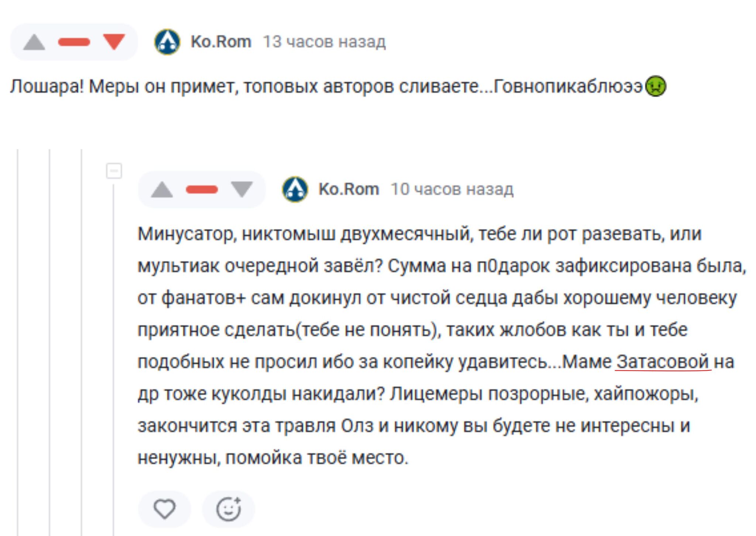Click the red-underlined word "Затасовой"

(x=663, y=362)
